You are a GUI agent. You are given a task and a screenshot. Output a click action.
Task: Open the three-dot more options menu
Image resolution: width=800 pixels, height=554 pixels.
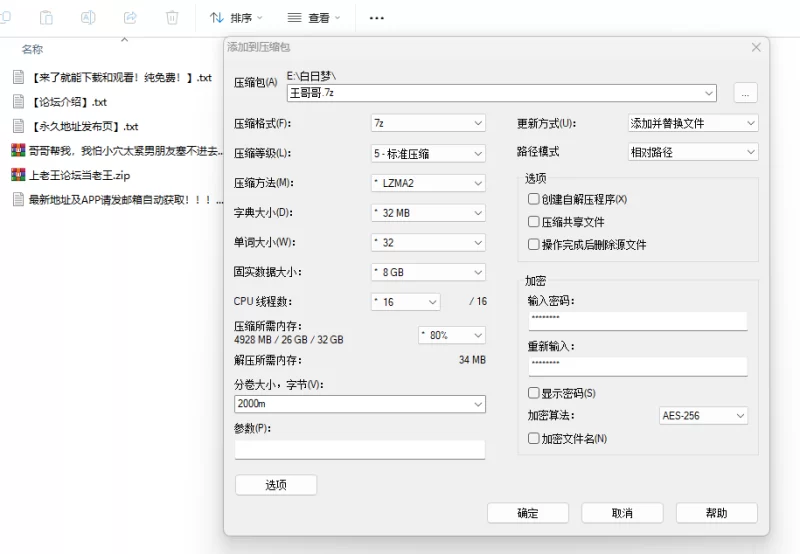376,18
